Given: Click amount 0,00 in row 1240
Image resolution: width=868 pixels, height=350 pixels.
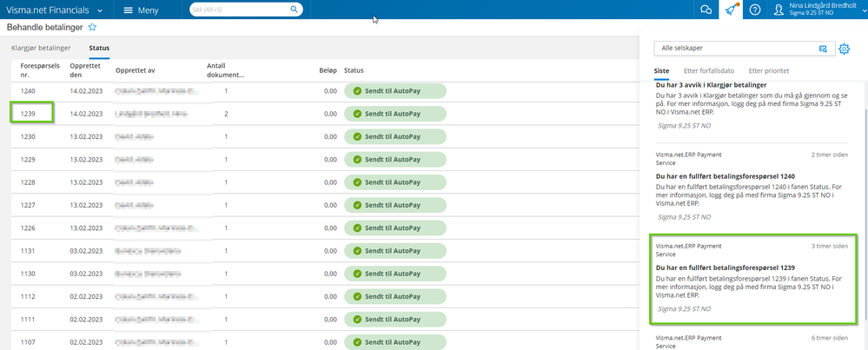Looking at the screenshot, I should [330, 90].
